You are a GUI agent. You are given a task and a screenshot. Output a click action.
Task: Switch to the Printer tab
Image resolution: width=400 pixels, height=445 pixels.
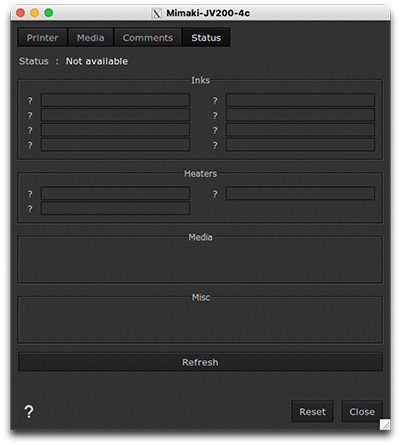pos(43,38)
